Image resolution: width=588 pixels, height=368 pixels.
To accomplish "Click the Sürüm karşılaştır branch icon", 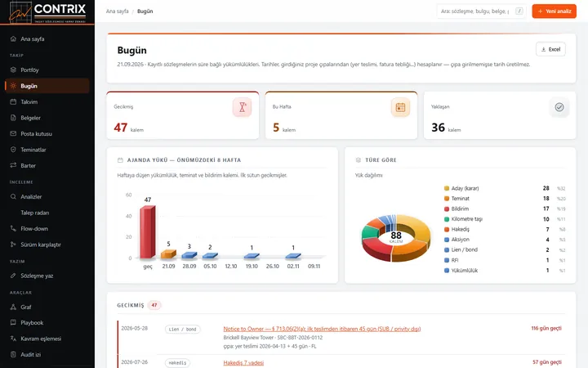I will pyautogui.click(x=13, y=245).
